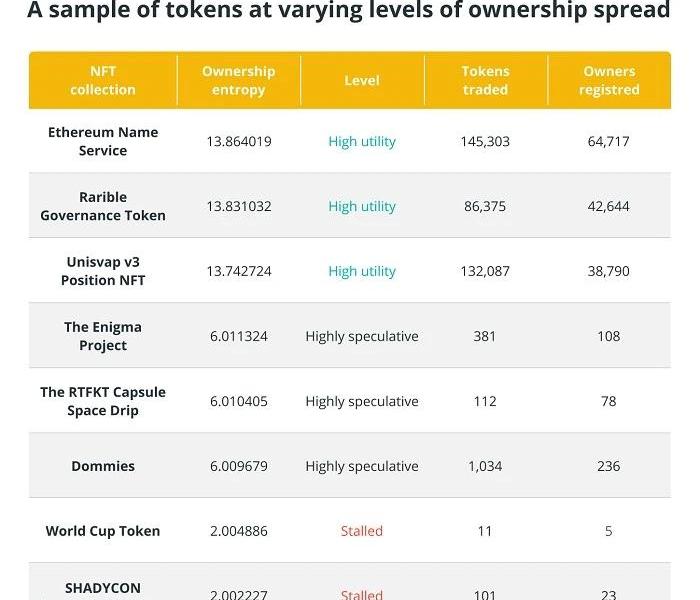The height and width of the screenshot is (600, 700).
Task: Click the Ownership entropy column header
Action: (x=238, y=80)
